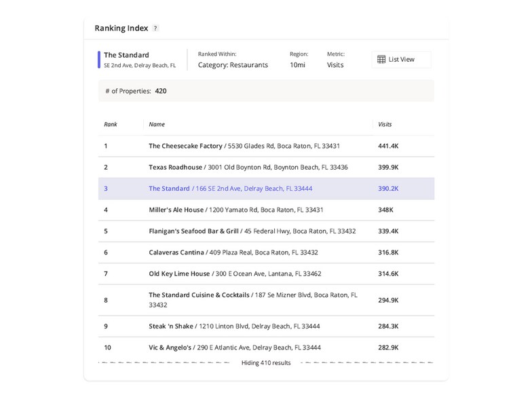This screenshot has width=532, height=399.
Task: Click the highlighted 390.2K visits value
Action: (388, 189)
